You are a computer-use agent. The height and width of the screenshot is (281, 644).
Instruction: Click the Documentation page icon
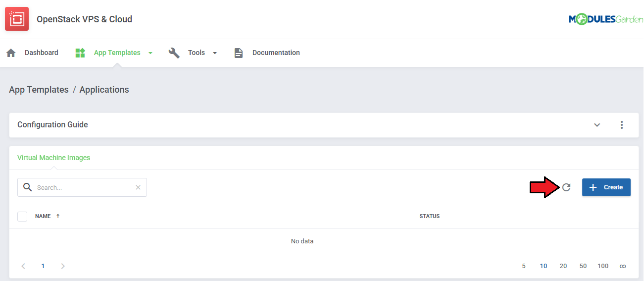coord(239,53)
